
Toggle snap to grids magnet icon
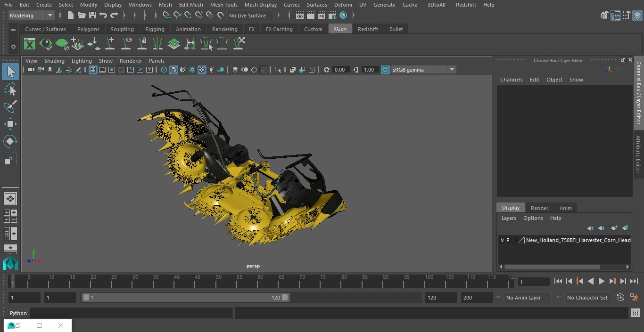pyautogui.click(x=166, y=16)
